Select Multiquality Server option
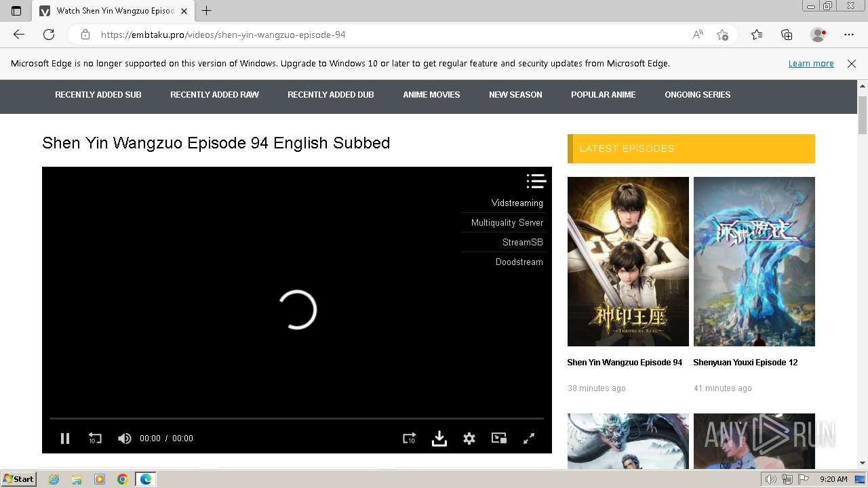 507,222
